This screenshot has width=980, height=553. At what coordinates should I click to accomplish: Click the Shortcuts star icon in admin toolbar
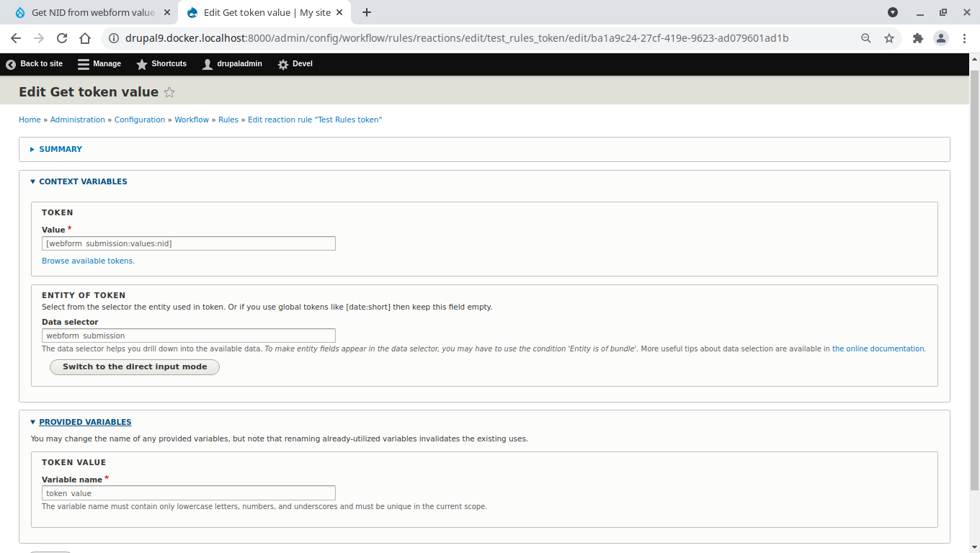(141, 64)
